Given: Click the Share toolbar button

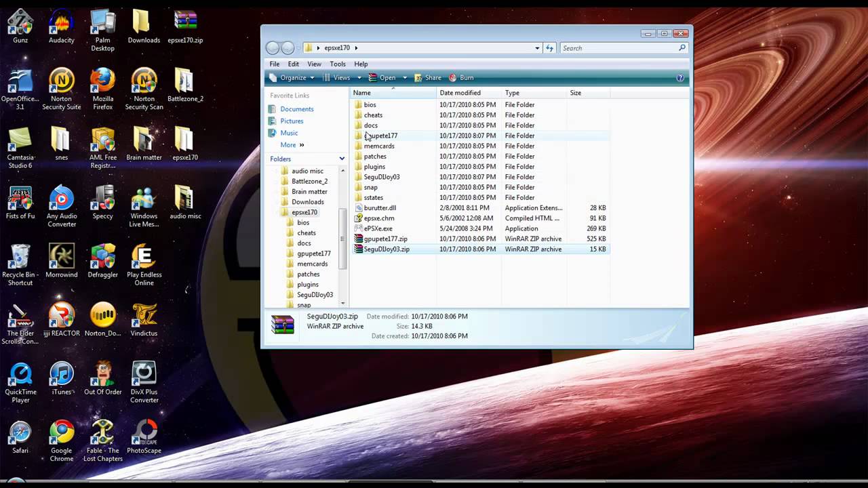Looking at the screenshot, I should (x=428, y=78).
